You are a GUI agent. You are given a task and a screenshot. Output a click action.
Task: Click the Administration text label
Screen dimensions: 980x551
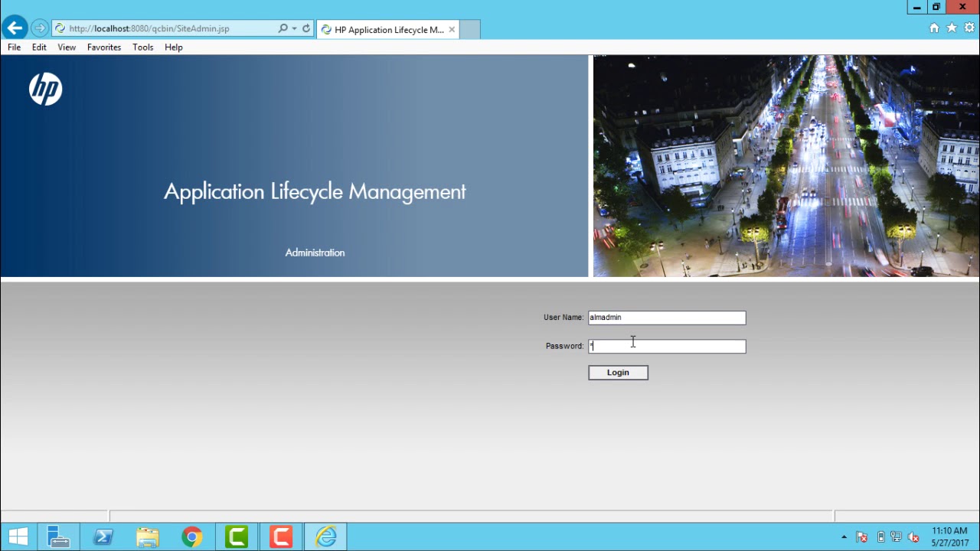pos(315,253)
